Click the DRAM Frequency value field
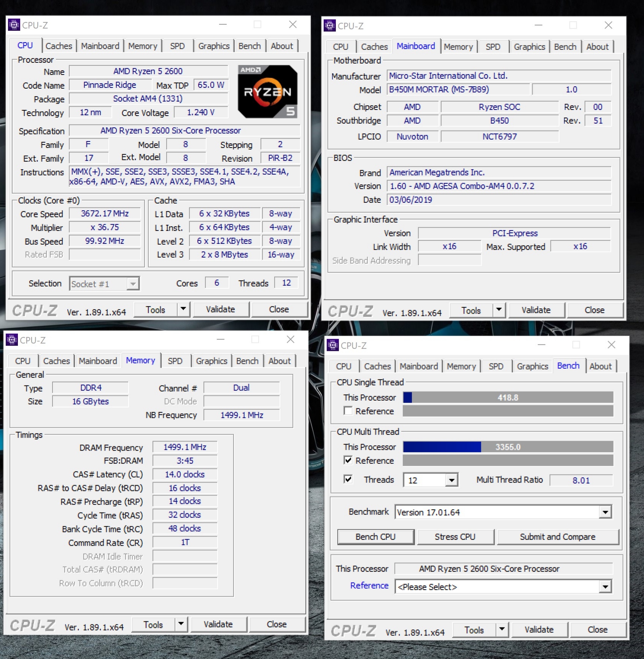Screen dimensions: 644x659 tap(185, 447)
